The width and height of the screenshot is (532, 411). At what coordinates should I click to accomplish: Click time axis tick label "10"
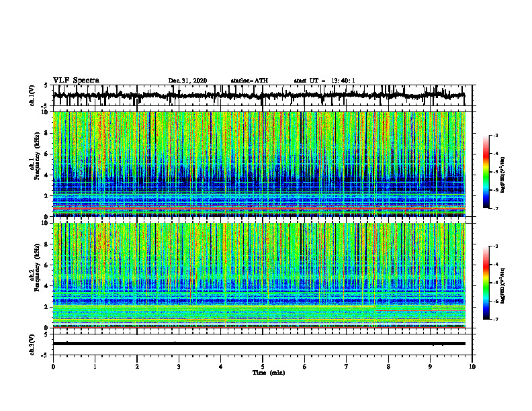[x=472, y=367]
